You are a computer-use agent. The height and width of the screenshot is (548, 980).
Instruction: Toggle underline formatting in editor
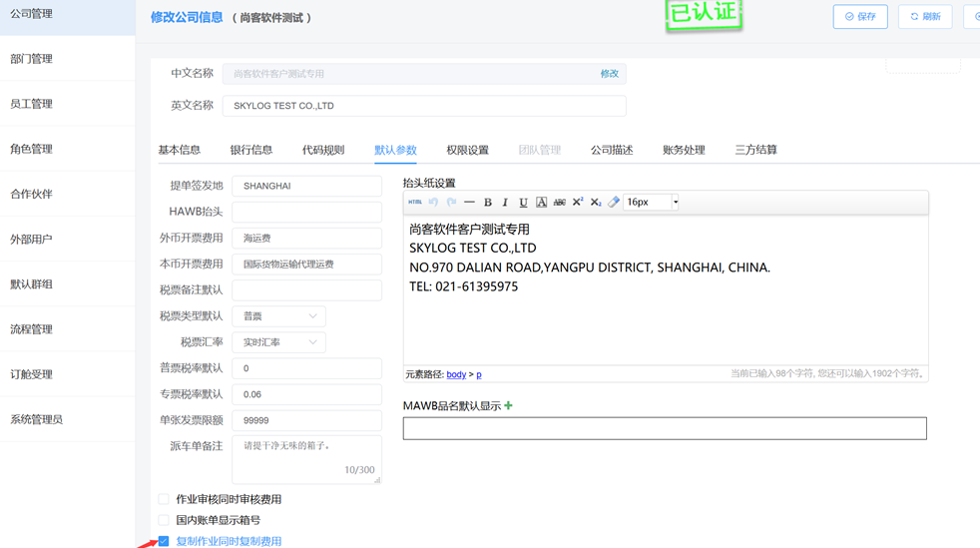point(523,202)
